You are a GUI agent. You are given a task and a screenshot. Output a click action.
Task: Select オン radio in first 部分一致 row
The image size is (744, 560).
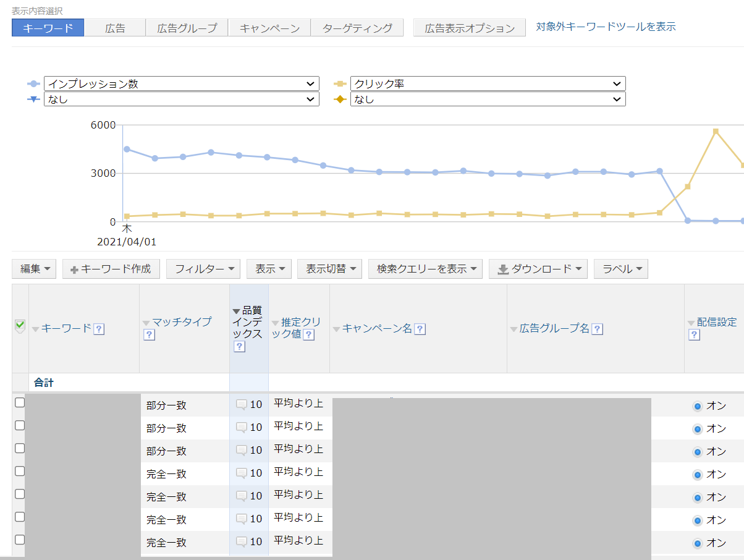pyautogui.click(x=698, y=406)
